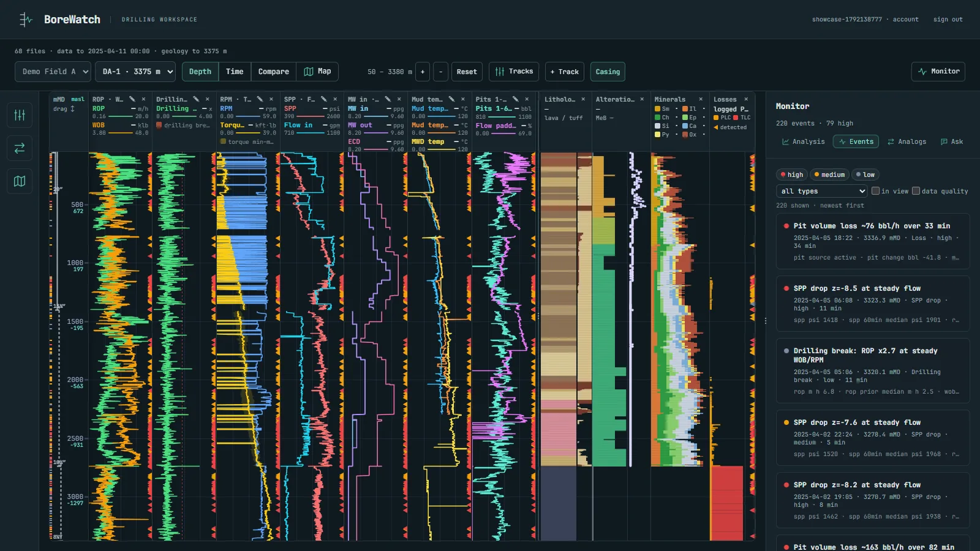Edit the MW in track
Image resolution: width=980 pixels, height=551 pixels.
[x=388, y=99]
